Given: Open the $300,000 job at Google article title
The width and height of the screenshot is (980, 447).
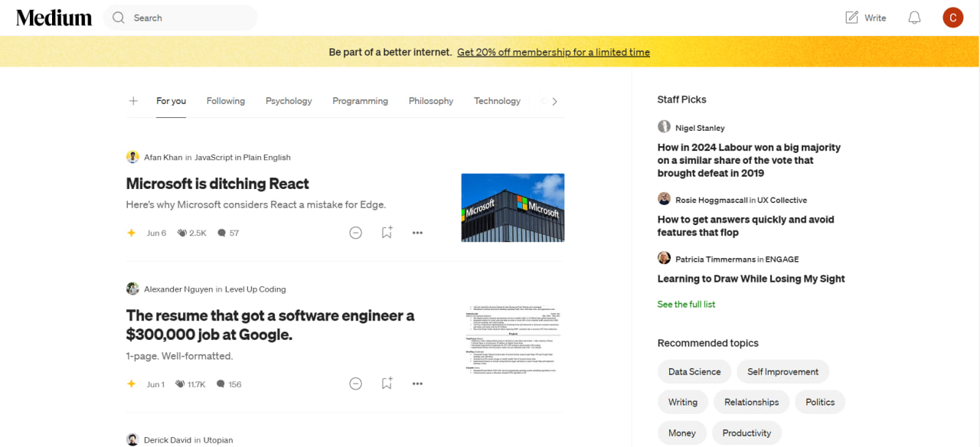Looking at the screenshot, I should tap(270, 325).
